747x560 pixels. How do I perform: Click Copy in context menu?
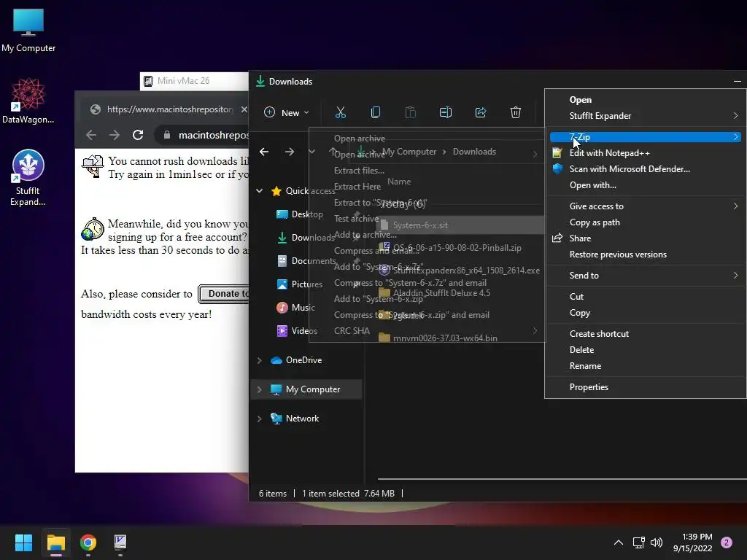point(645,313)
